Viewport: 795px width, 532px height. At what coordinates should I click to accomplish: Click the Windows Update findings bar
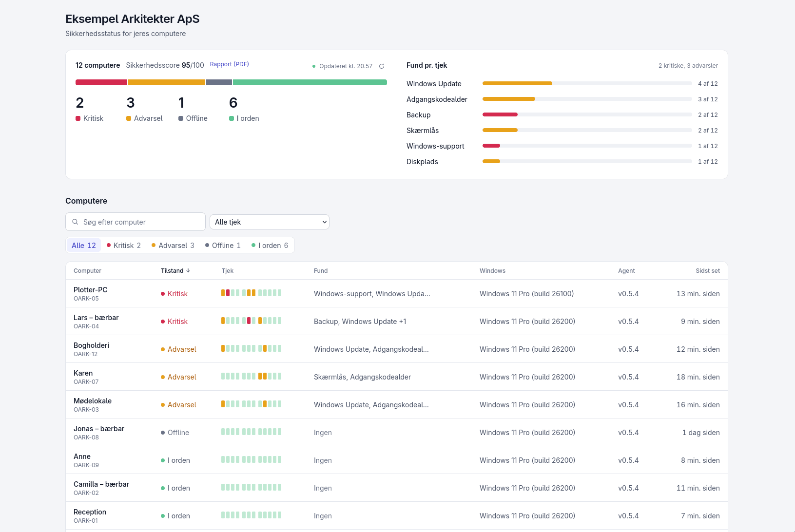point(587,83)
